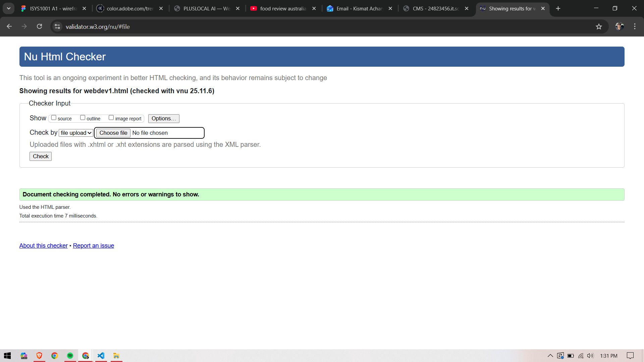644x362 pixels.
Task: Show hidden system tray icons
Action: coord(550,356)
